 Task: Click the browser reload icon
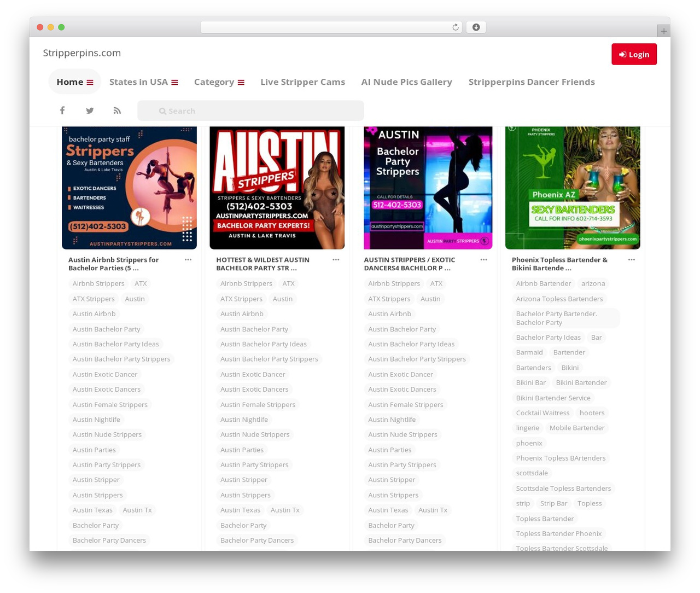[455, 27]
